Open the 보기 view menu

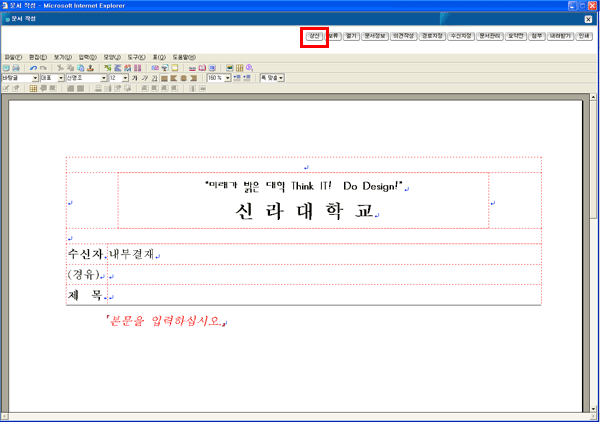tap(63, 57)
